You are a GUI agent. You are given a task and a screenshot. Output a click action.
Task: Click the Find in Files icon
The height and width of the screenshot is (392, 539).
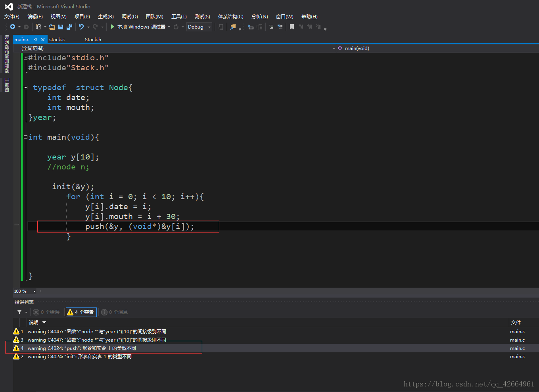pos(233,27)
